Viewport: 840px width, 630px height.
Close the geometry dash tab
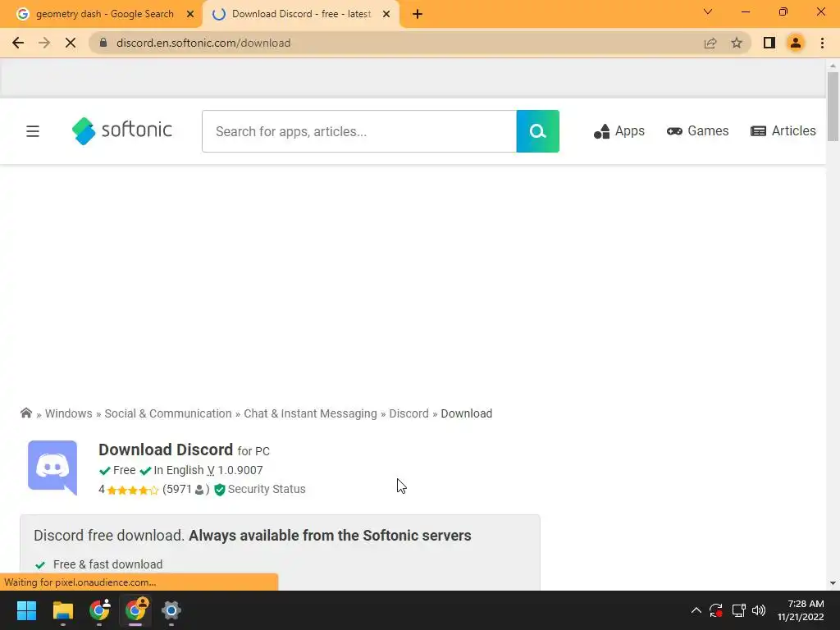coord(190,15)
